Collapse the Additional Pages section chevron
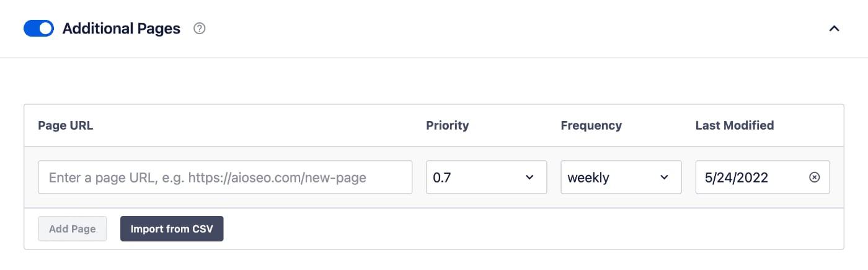868x270 pixels. pos(835,29)
